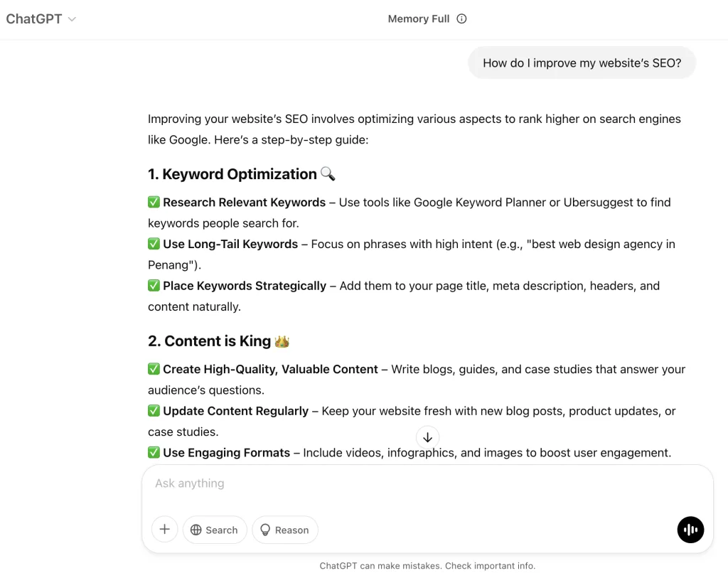Open the ChatGPT model selector dropdown

[41, 19]
